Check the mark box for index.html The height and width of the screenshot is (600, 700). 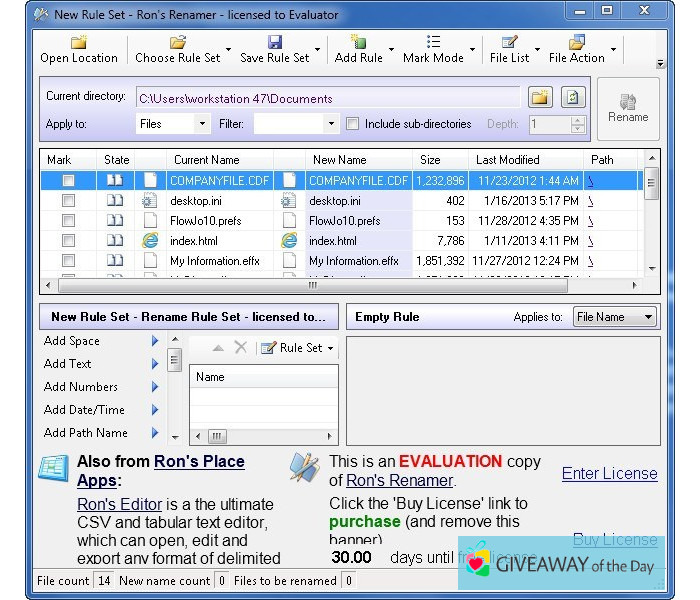(x=68, y=241)
